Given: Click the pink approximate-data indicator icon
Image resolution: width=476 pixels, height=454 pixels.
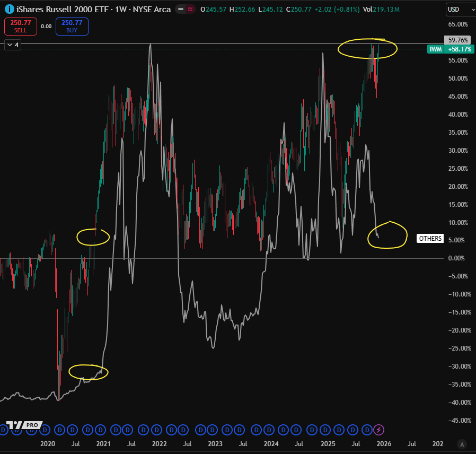Looking at the screenshot, I should click(x=190, y=10).
